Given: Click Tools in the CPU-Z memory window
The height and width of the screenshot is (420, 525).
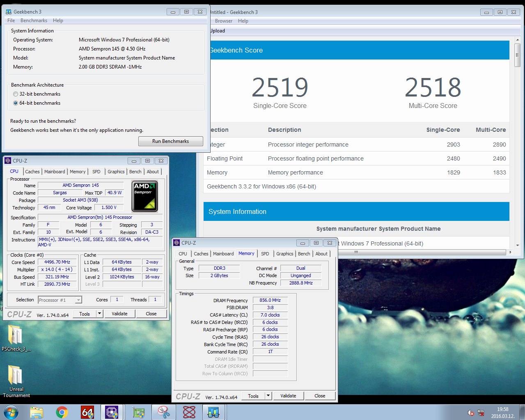Looking at the screenshot, I should pyautogui.click(x=253, y=396).
